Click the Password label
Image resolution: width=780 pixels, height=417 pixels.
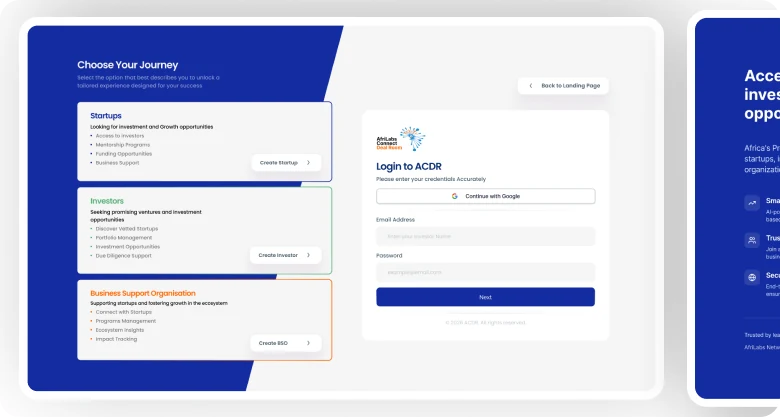tap(389, 255)
